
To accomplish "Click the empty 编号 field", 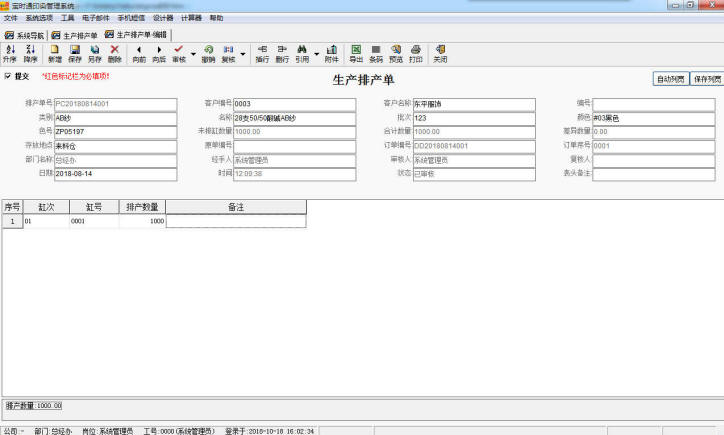I will tap(654, 104).
